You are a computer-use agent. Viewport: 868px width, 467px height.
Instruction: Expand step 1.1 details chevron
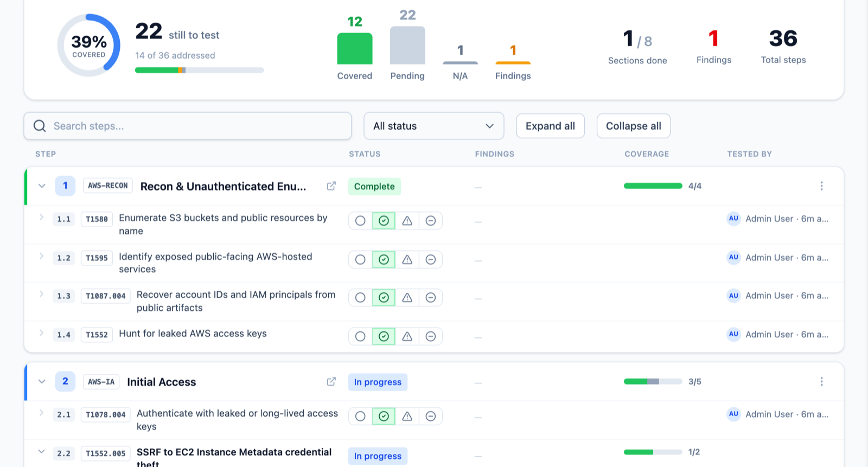tap(41, 217)
